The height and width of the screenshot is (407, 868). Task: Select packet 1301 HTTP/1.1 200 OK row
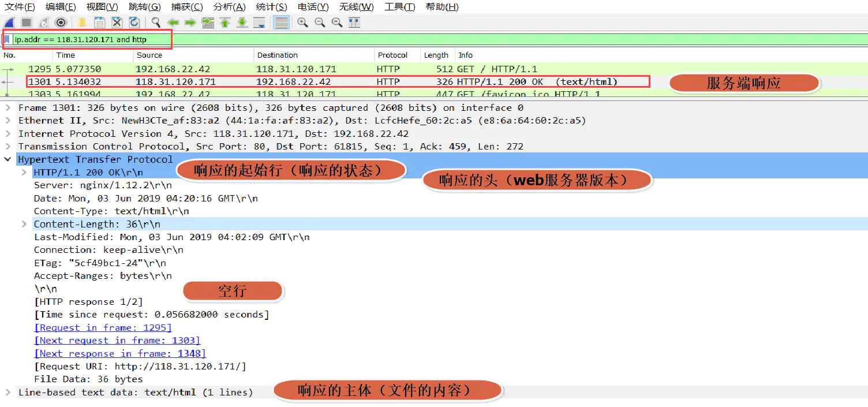(434, 82)
